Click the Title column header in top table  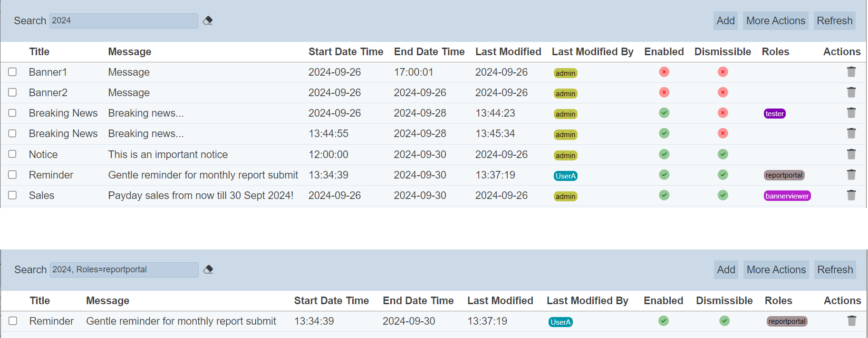39,52
